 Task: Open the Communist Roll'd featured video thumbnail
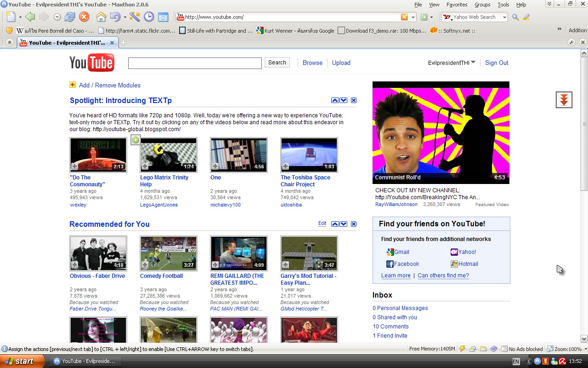click(441, 132)
